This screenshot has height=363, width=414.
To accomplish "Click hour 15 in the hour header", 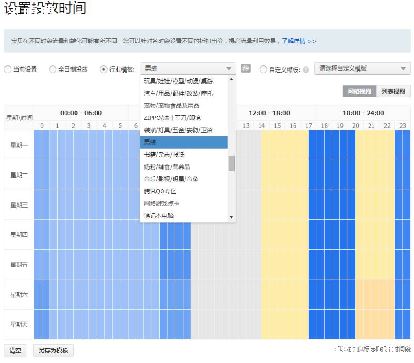I will (x=277, y=125).
